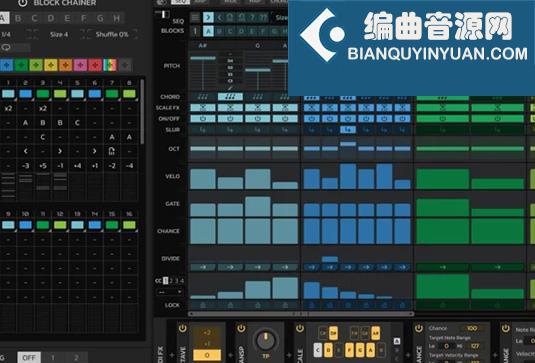Screen dimensions: 535x363
Task: Toggle the OCTAVE module power button
Action: [x=183, y=329]
